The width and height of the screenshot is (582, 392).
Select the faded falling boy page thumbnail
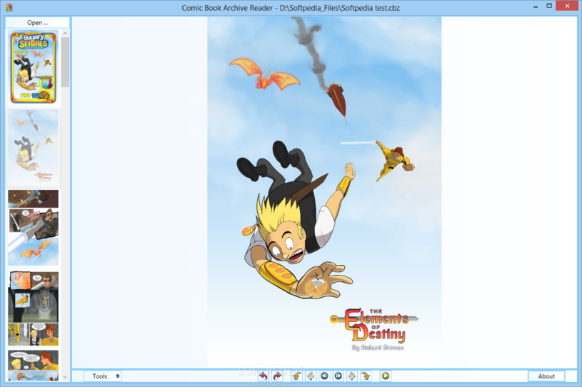point(33,147)
